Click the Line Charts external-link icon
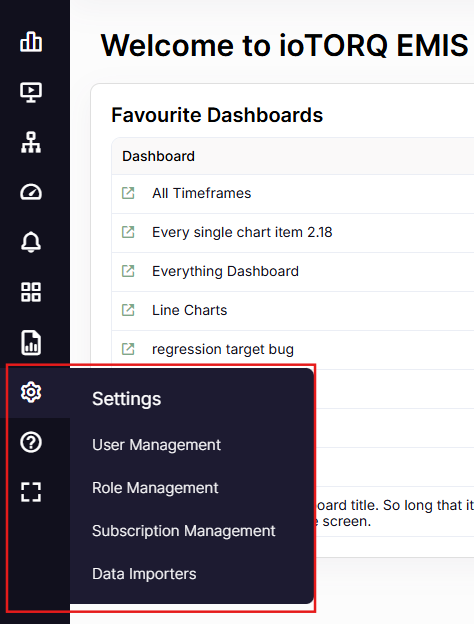This screenshot has width=474, height=624. [x=128, y=310]
